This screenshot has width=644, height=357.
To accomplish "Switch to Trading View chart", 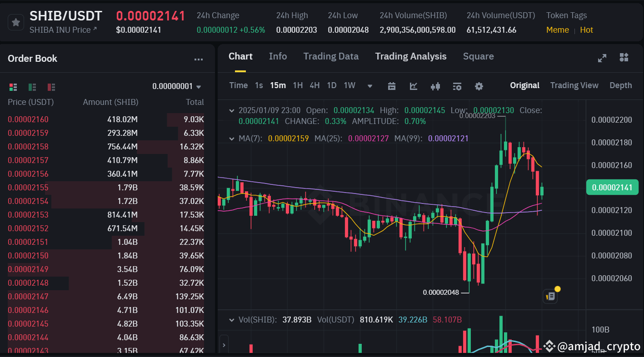I will point(574,85).
